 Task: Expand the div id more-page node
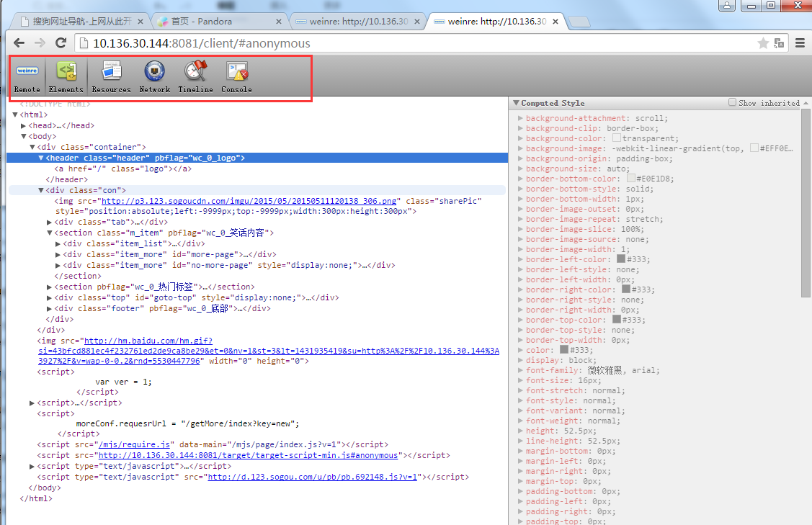[58, 255]
